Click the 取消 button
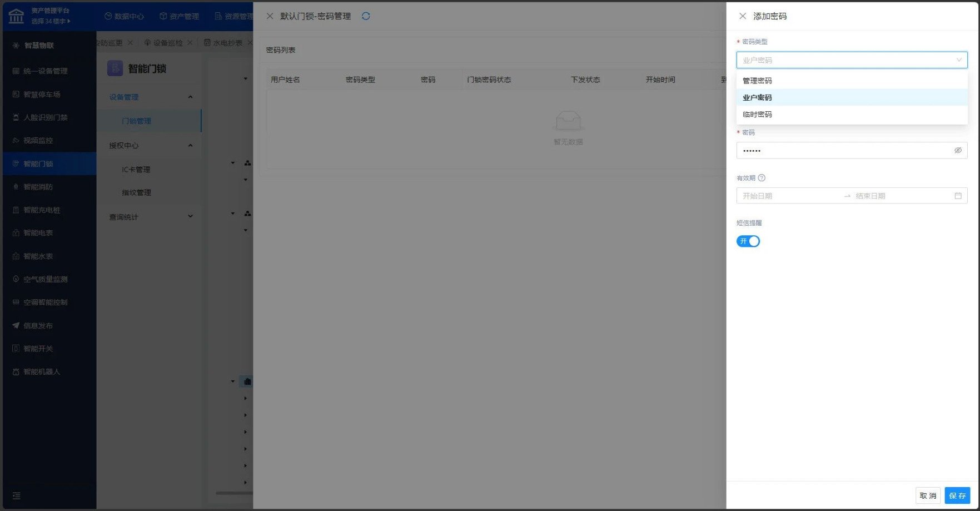The height and width of the screenshot is (511, 980). point(928,495)
